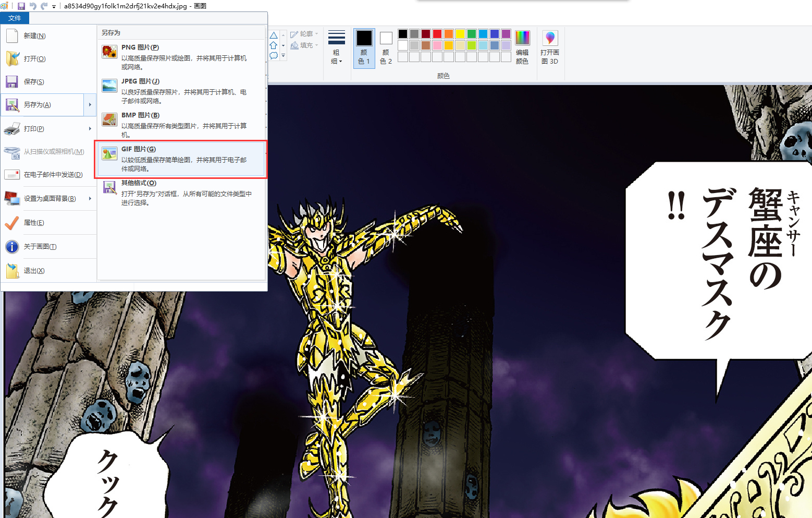Save as PNG 图片(P)
Viewport: 812px width, 518px height.
pyautogui.click(x=181, y=57)
